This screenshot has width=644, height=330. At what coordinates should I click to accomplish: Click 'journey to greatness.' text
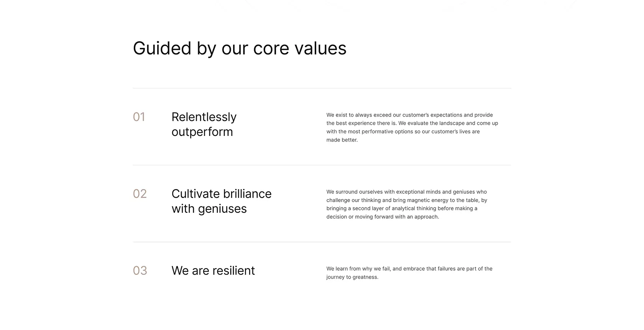352,277
